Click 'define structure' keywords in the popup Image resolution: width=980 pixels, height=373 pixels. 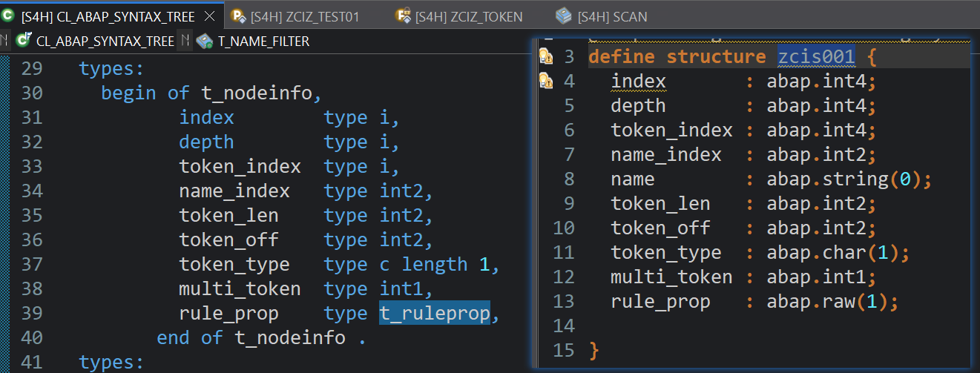click(677, 56)
